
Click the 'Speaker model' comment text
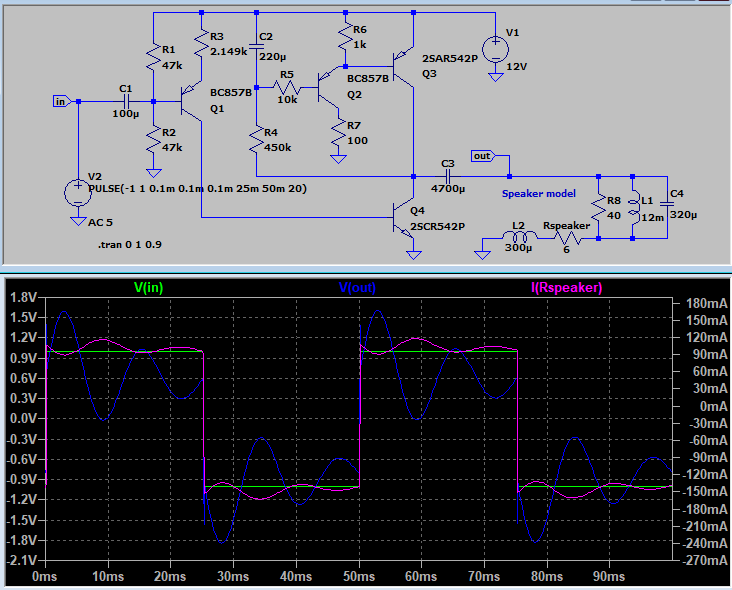pos(539,193)
